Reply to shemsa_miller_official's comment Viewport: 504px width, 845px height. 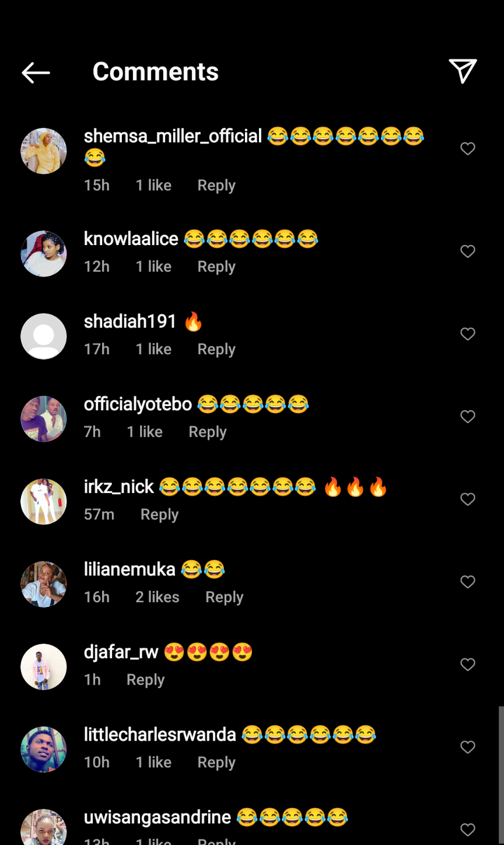pyautogui.click(x=216, y=186)
